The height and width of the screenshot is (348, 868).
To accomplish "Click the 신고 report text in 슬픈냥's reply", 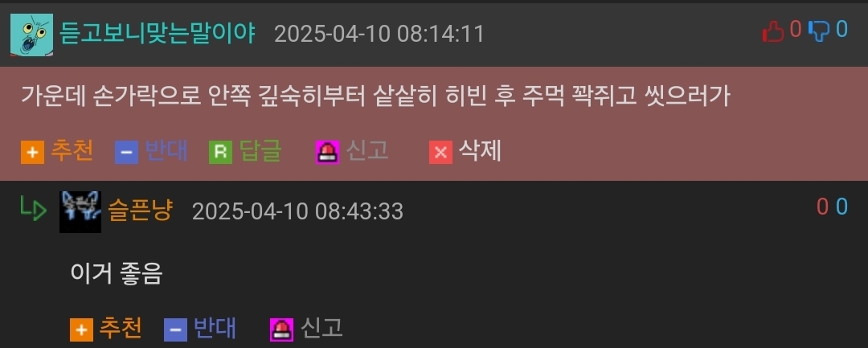I will pos(321,329).
